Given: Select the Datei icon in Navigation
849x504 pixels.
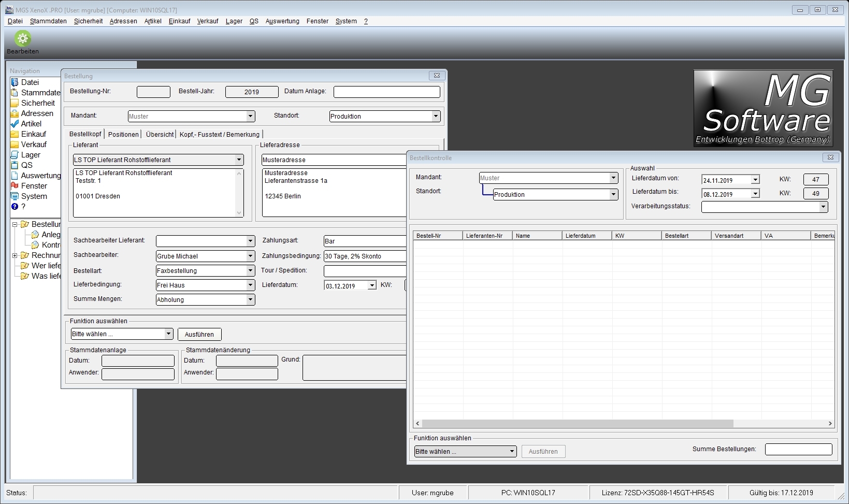Looking at the screenshot, I should click(x=15, y=82).
